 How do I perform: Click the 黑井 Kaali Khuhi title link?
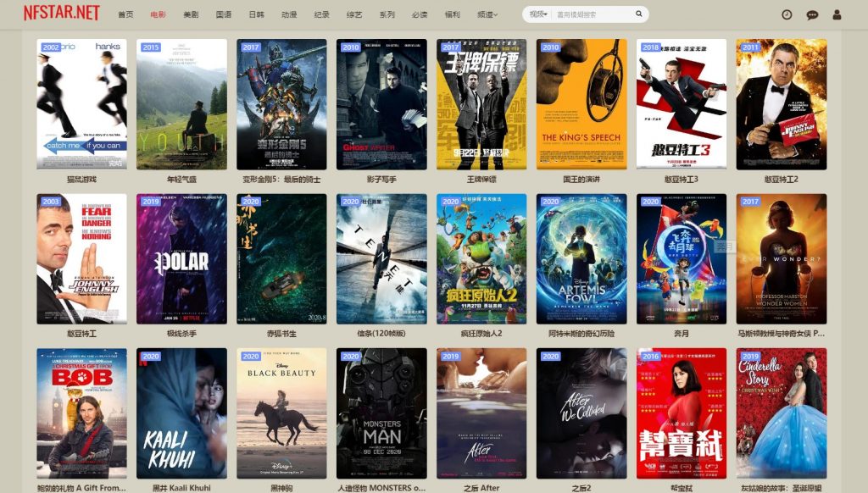tap(181, 488)
